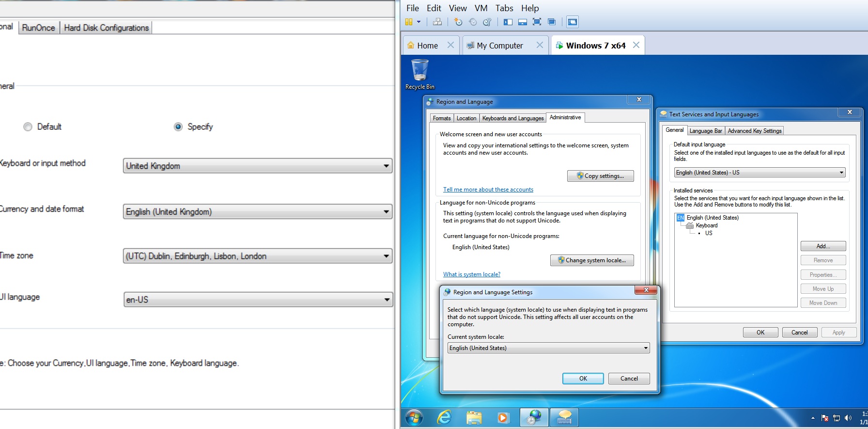Open the Time zone dropdown
Viewport: 868px width, 429px height.
258,256
